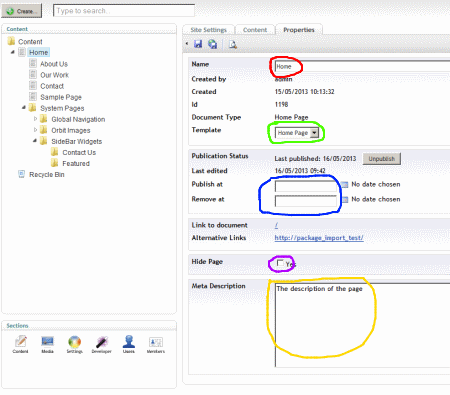Screen dimensions: 450x395
Task: Click the Featured folder icon
Action: [55, 163]
